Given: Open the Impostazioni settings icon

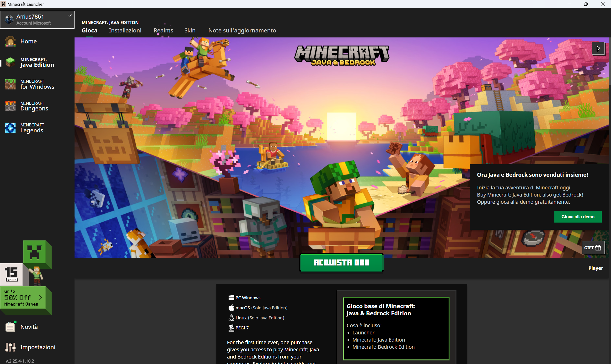Looking at the screenshot, I should tap(10, 347).
